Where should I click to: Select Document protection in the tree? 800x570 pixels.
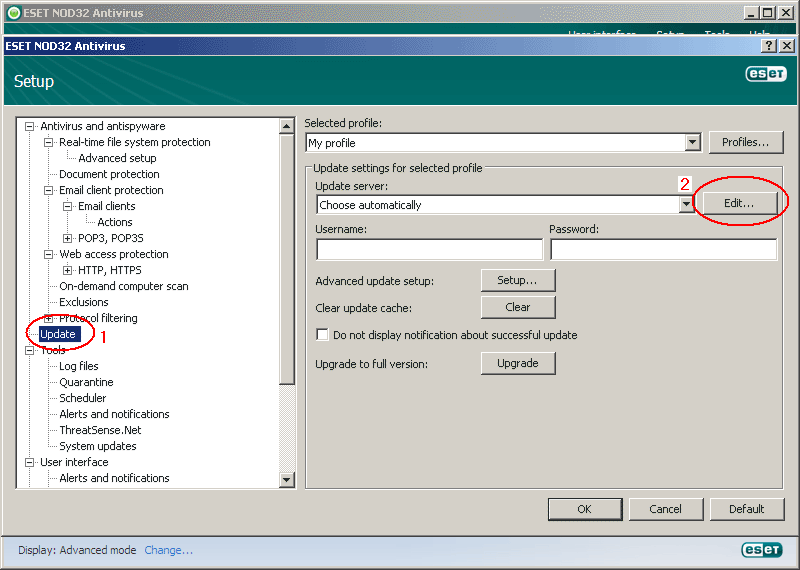pyautogui.click(x=109, y=174)
